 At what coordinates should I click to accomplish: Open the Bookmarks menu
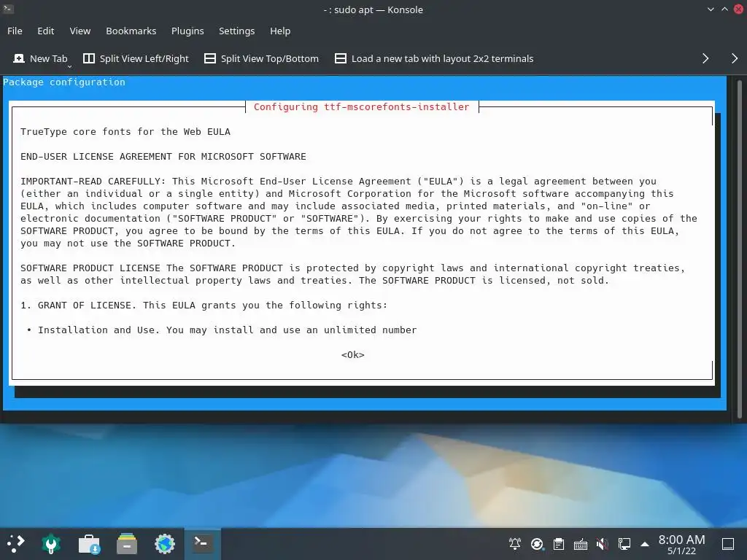[x=131, y=31]
